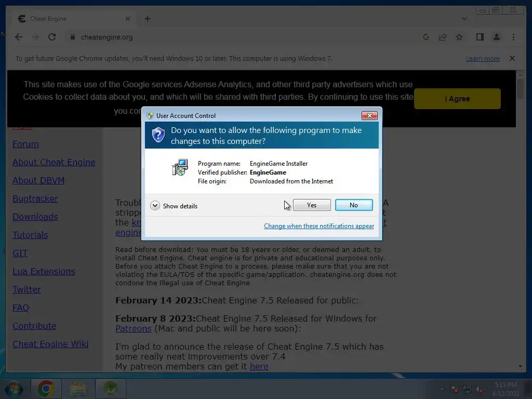Open File Explorer from taskbar

[78, 389]
